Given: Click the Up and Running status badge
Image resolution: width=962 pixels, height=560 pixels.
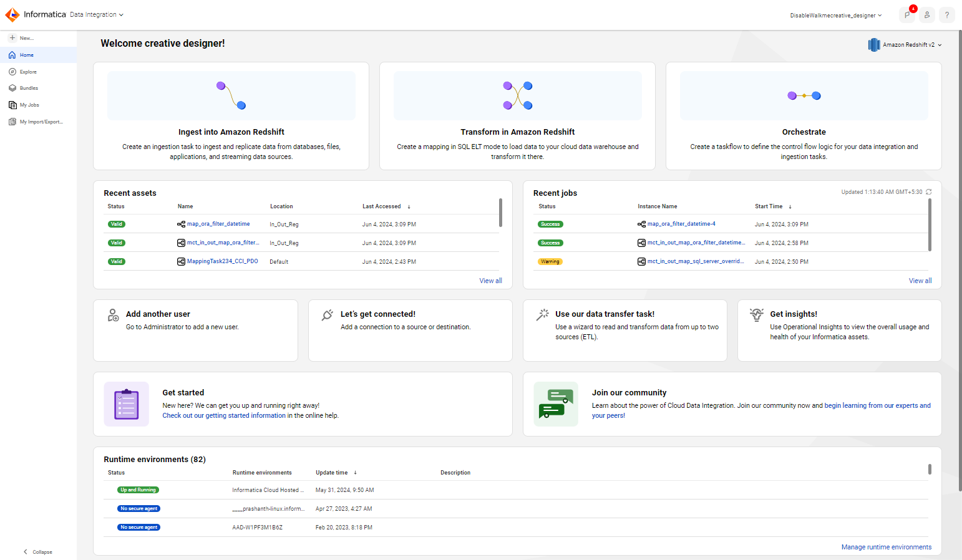Looking at the screenshot, I should [x=138, y=490].
